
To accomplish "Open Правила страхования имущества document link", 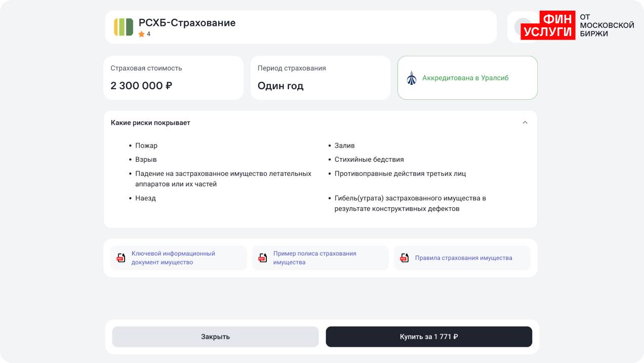I will pos(463,258).
